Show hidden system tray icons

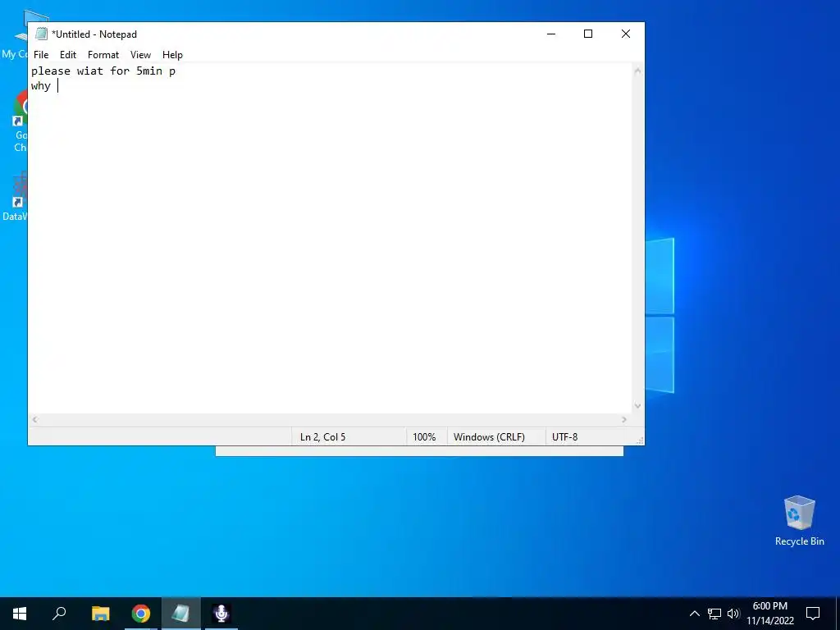pos(694,614)
